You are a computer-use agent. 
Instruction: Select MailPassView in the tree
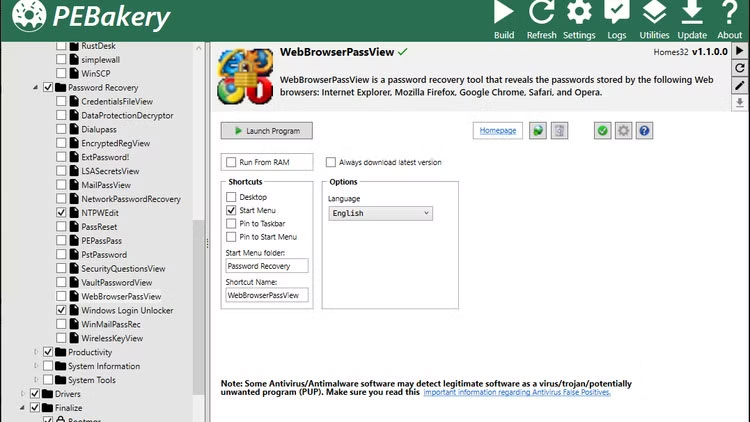[x=106, y=185]
